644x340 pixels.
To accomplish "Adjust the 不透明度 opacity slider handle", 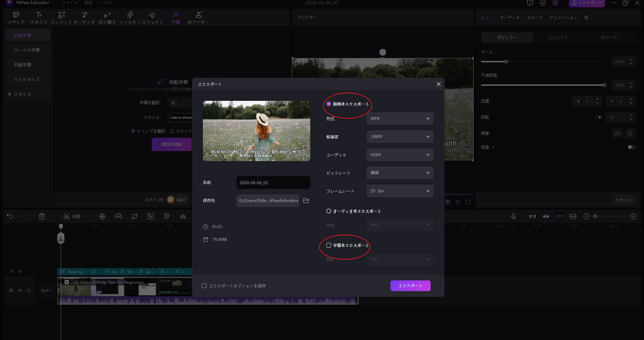I will 604,85.
